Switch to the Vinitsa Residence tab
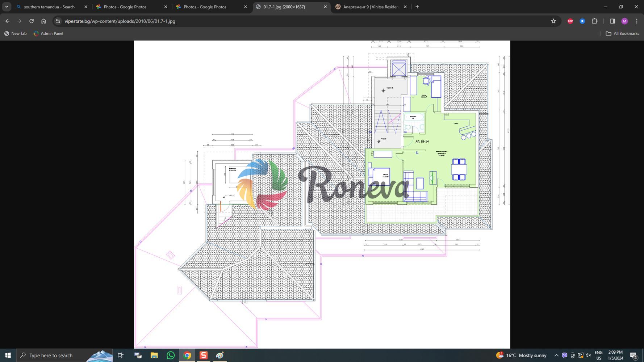Image resolution: width=644 pixels, height=362 pixels. (370, 7)
